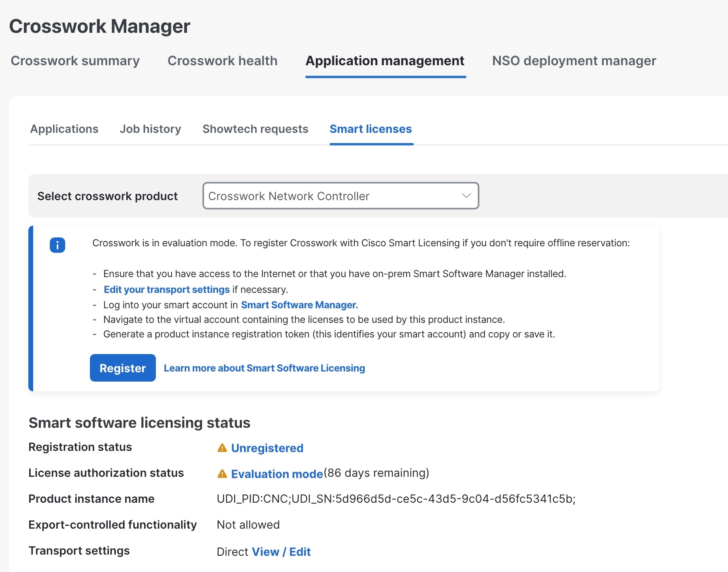Click the Select crosswork product label

point(107,196)
